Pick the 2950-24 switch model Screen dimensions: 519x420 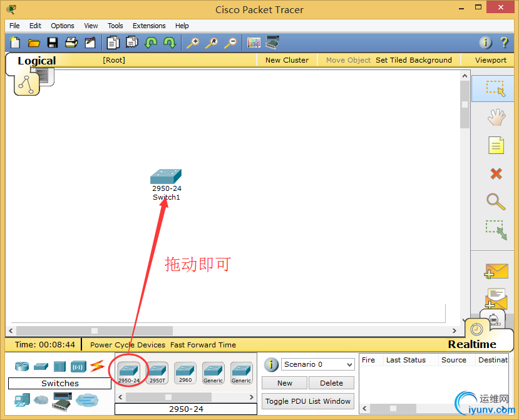tap(129, 373)
